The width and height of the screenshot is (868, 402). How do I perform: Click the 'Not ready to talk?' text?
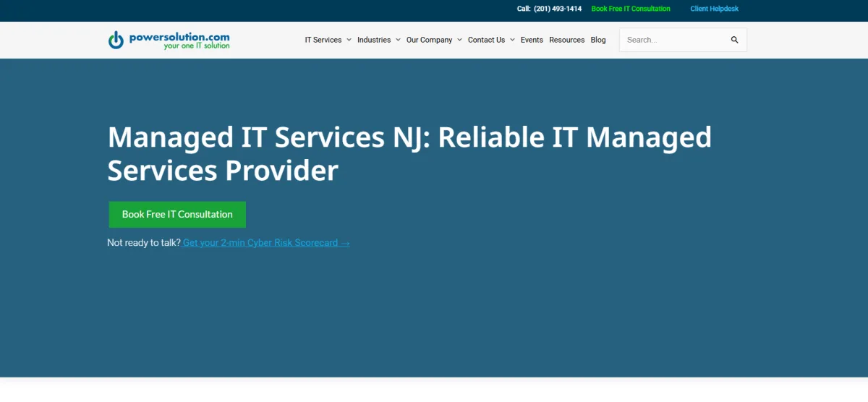point(144,243)
